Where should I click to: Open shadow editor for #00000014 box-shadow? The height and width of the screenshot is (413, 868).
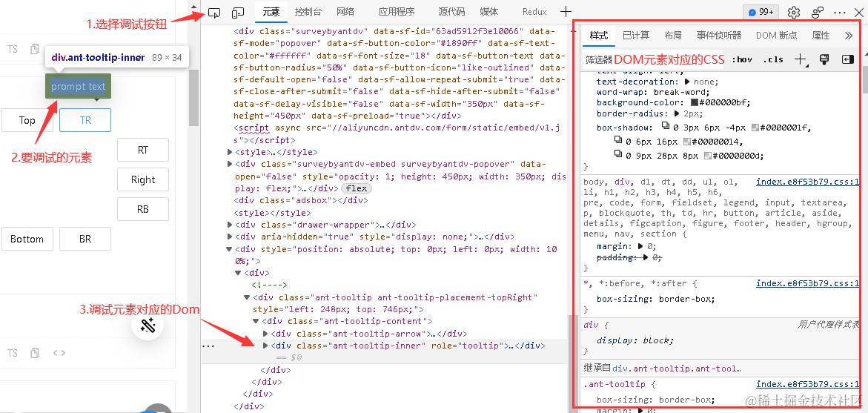618,141
